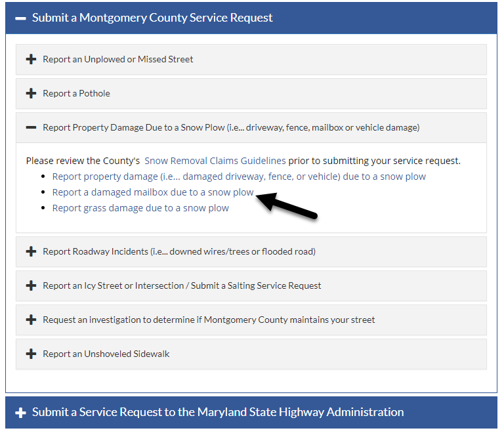The height and width of the screenshot is (439, 504).
Task: Follow the Report a damaged mailbox link
Action: pyautogui.click(x=153, y=192)
